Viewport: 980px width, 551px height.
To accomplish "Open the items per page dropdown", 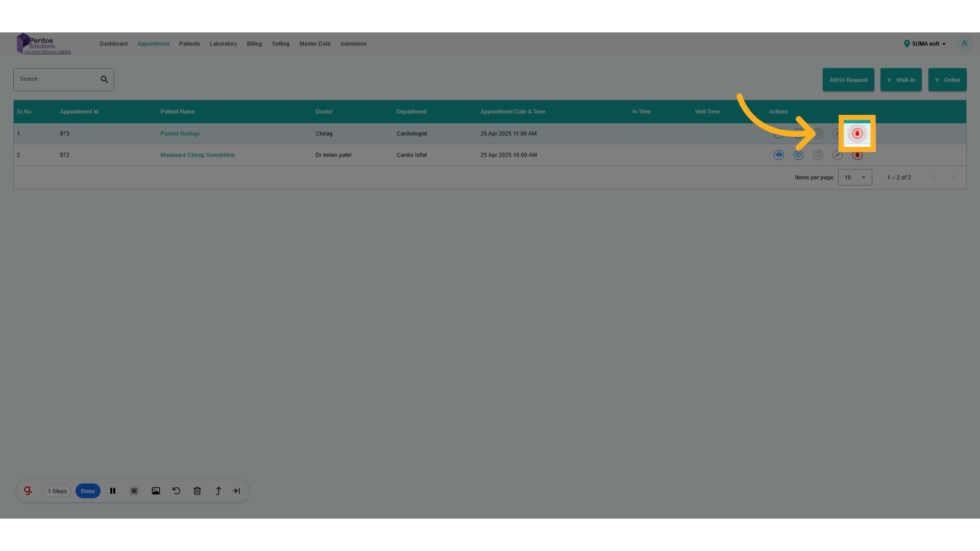I will (x=854, y=177).
